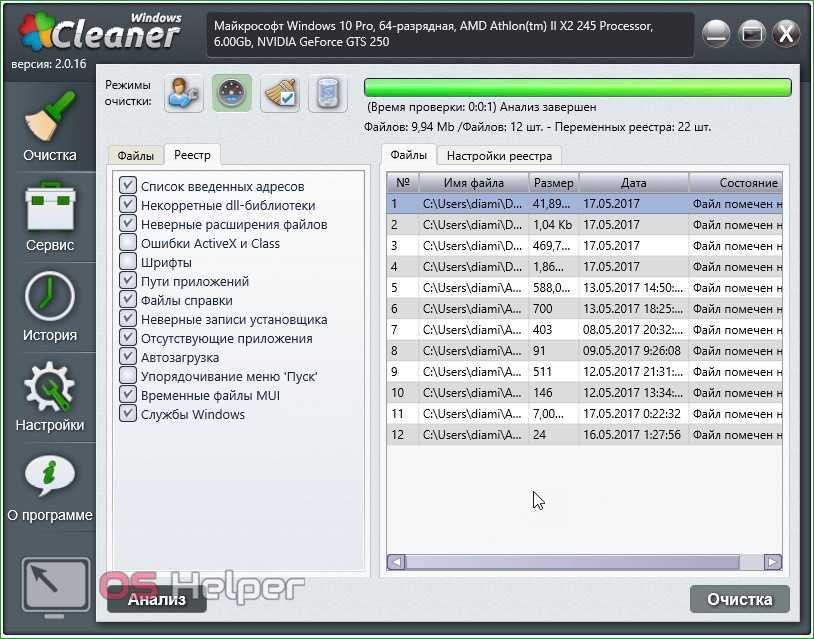This screenshot has height=639, width=814.
Task: Select the broom with checkmark mode icon
Action: click(x=280, y=93)
